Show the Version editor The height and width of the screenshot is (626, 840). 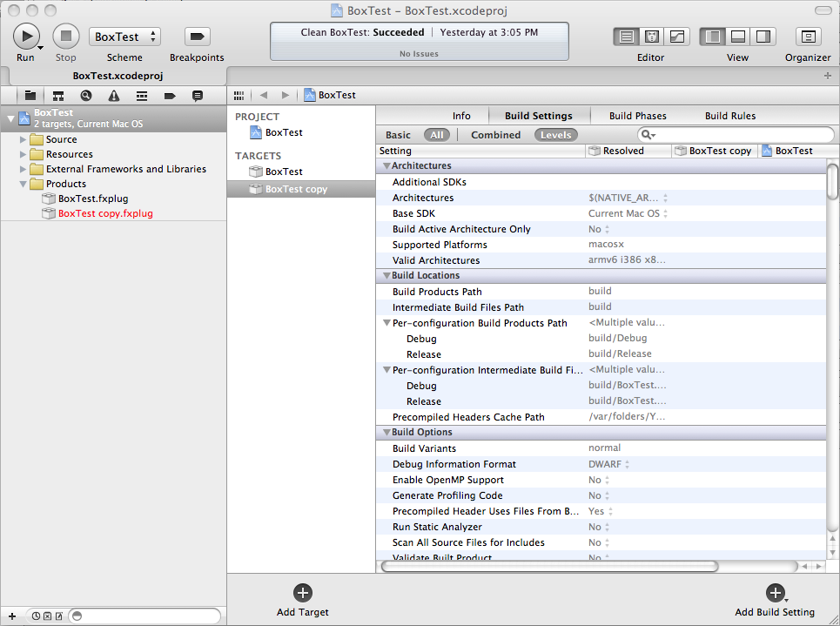pyautogui.click(x=676, y=37)
